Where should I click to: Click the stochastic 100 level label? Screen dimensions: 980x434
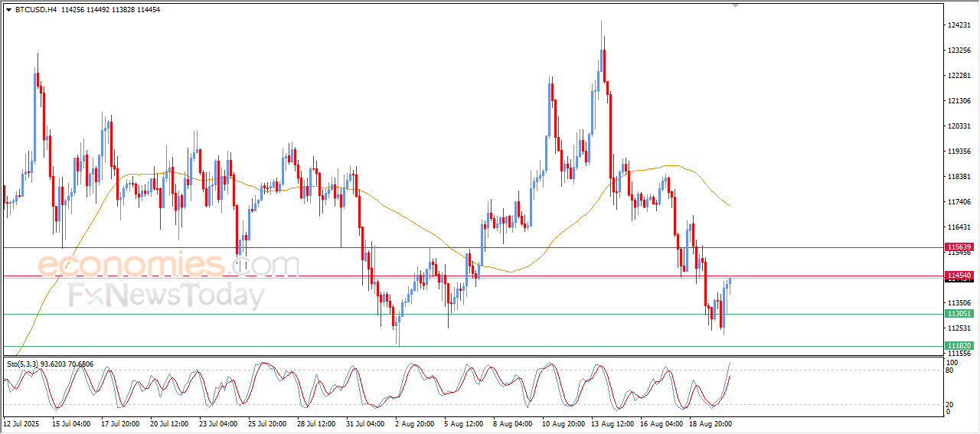[x=954, y=361]
